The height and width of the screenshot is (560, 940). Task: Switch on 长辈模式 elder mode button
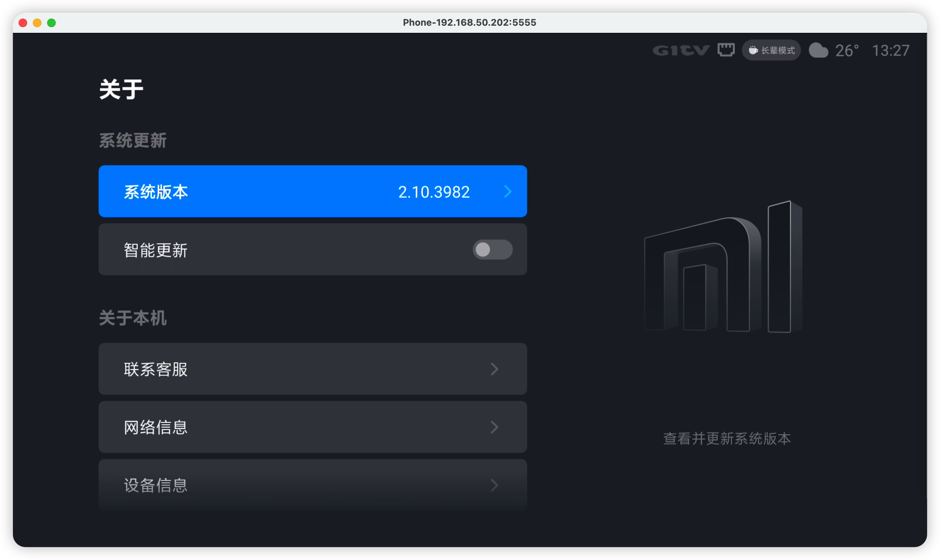tap(771, 50)
